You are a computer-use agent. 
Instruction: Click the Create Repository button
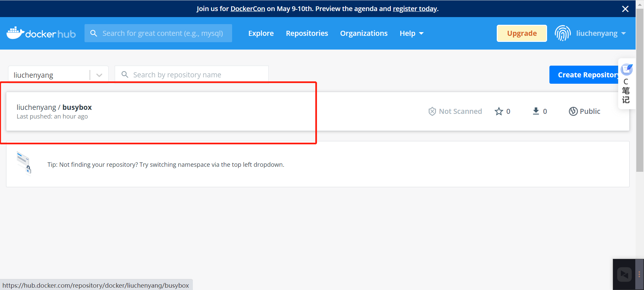pyautogui.click(x=584, y=75)
